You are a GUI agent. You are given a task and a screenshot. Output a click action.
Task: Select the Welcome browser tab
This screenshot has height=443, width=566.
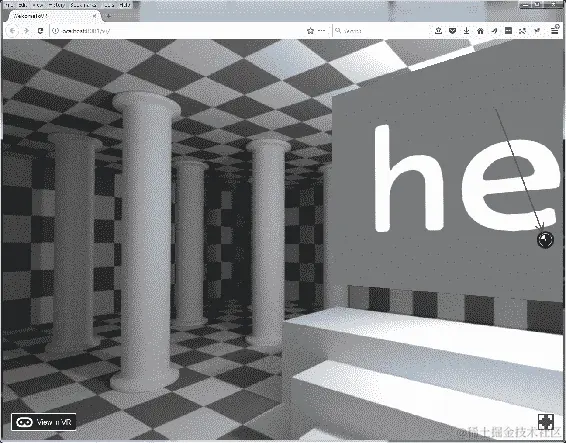click(x=54, y=16)
